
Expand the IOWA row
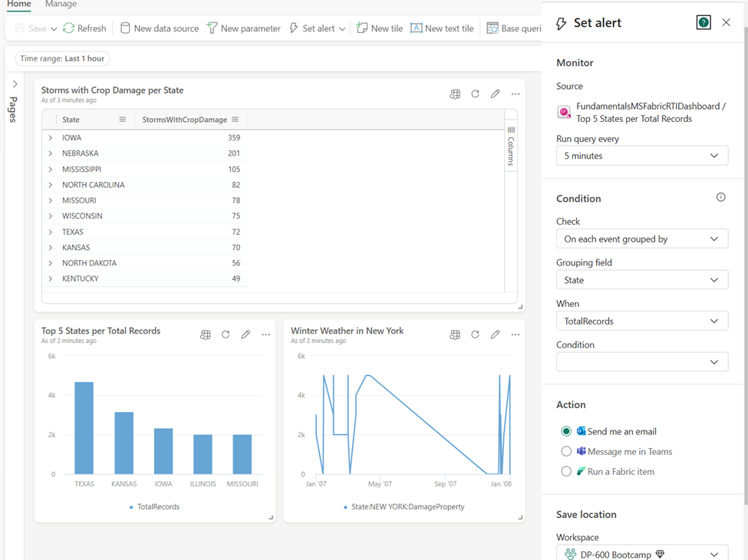click(50, 138)
